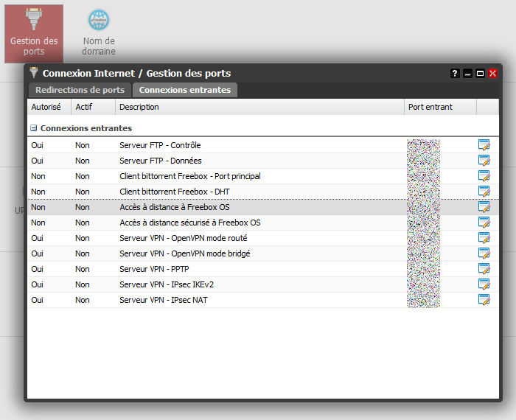Select Accès à distance à Freebox OS text
Viewport: 516px width, 420px height.
175,207
